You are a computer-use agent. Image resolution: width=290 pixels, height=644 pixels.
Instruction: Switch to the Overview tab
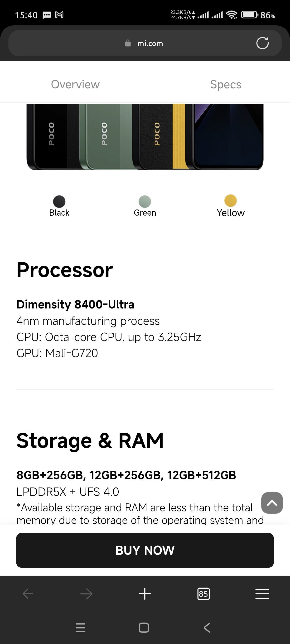(75, 85)
